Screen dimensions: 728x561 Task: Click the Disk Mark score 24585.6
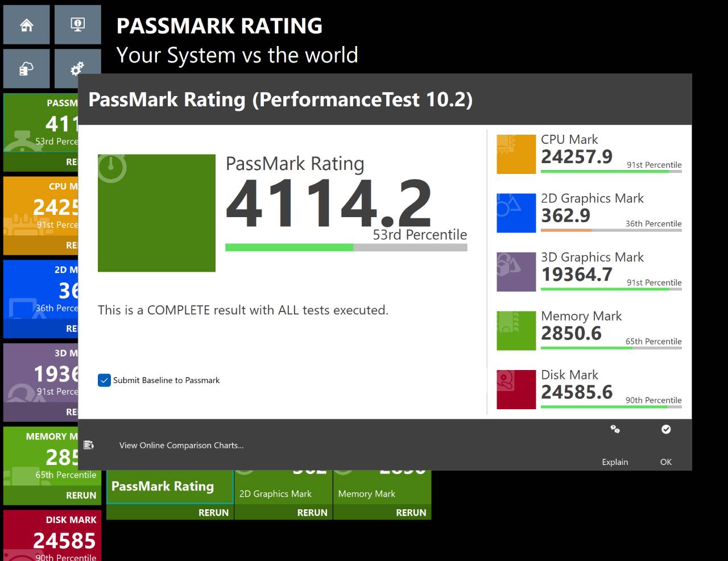(577, 392)
